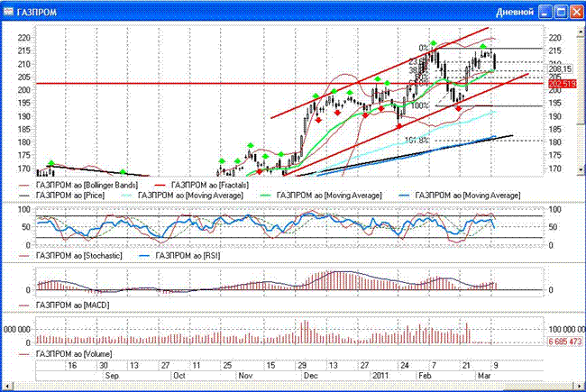Click the volume value label 6 685 473
586x392 pixels.
pyautogui.click(x=565, y=342)
